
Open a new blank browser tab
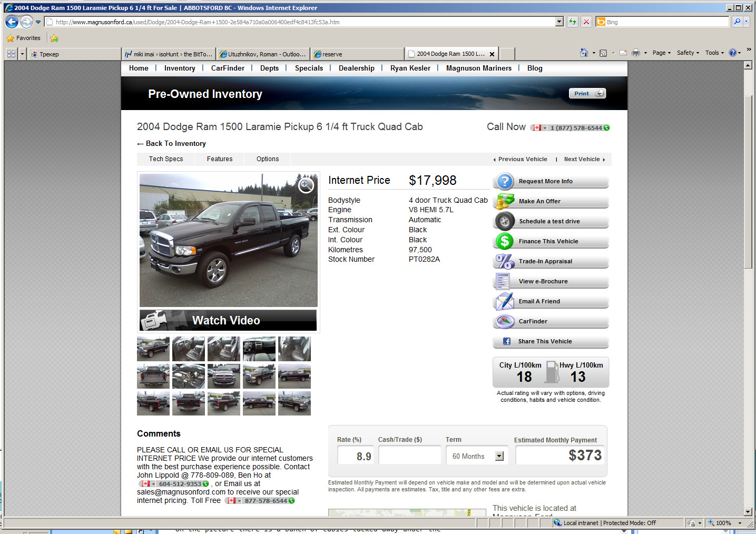click(507, 54)
